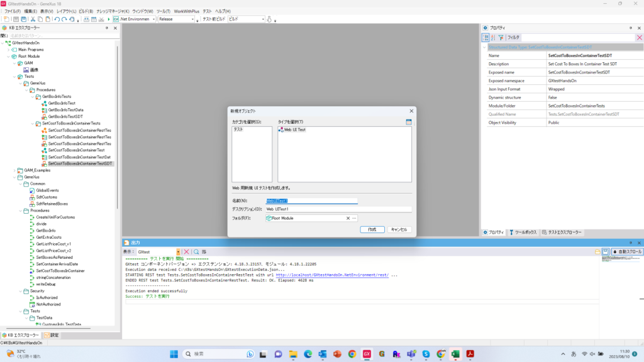Image resolution: width=644 pixels, height=362 pixels.
Task: Click the view toggle icon in dialog
Action: pyautogui.click(x=409, y=122)
